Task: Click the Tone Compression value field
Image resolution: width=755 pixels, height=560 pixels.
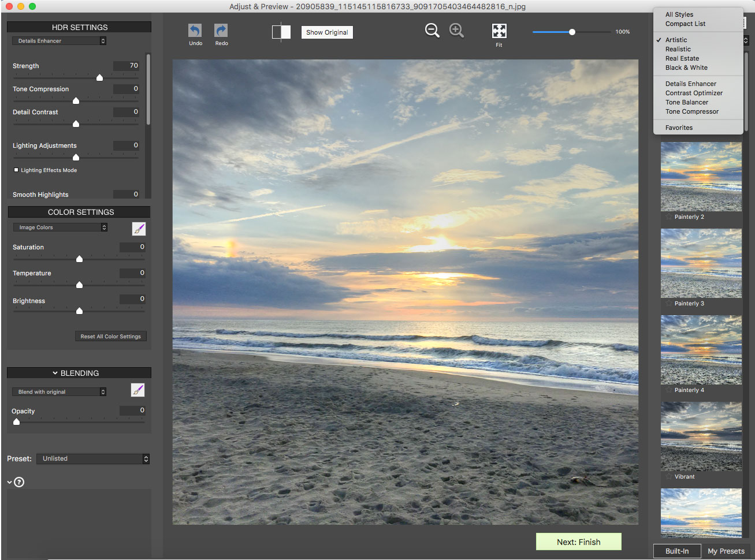Action: [126, 89]
